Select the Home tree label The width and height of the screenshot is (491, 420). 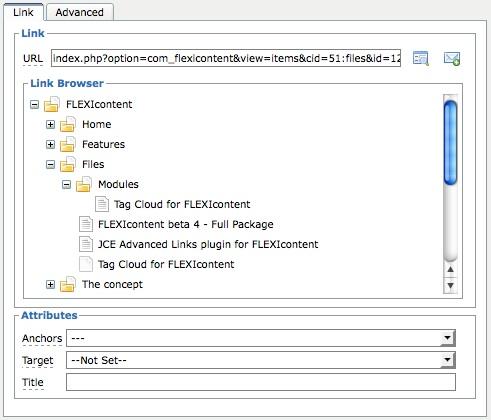point(97,124)
